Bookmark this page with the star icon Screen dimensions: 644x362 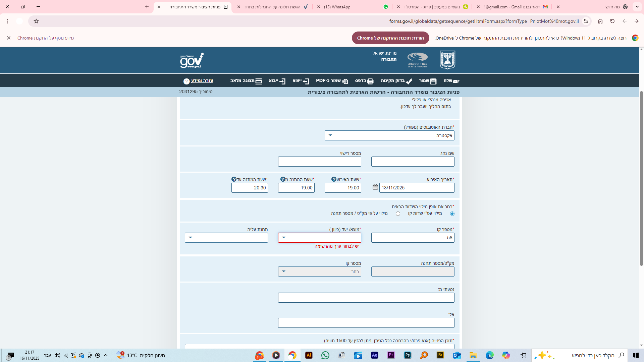36,21
